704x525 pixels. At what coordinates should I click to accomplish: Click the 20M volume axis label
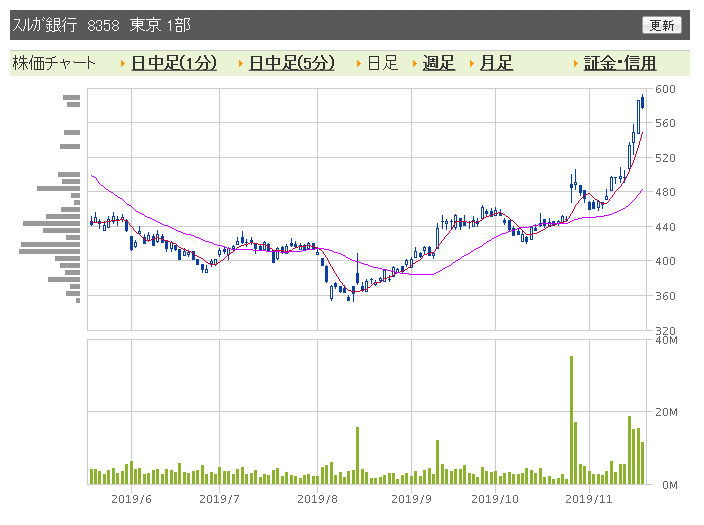click(x=666, y=412)
